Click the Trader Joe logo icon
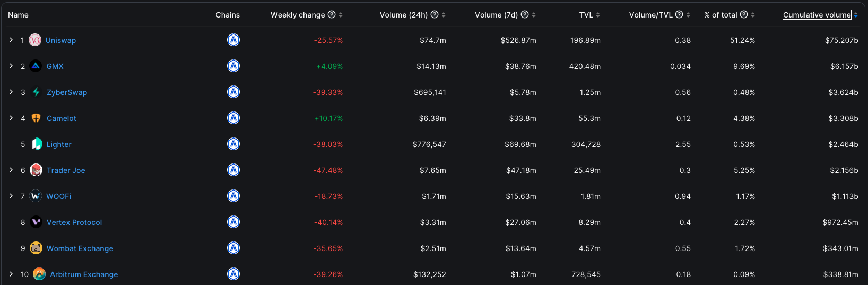Image resolution: width=868 pixels, height=285 pixels. point(36,170)
